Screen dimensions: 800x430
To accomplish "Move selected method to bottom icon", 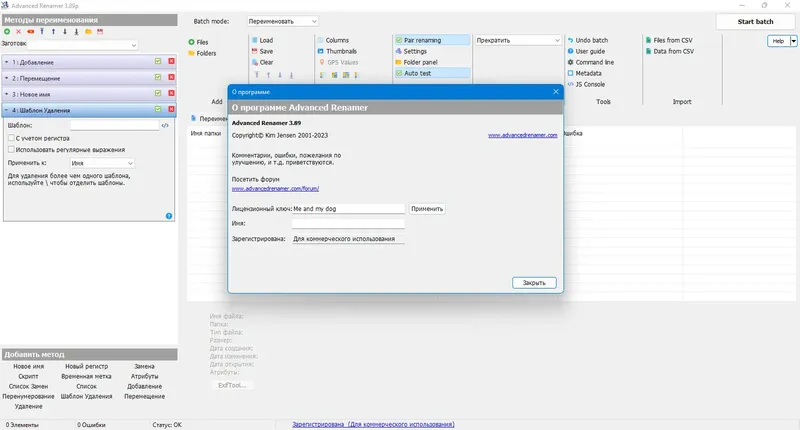I will [77, 32].
